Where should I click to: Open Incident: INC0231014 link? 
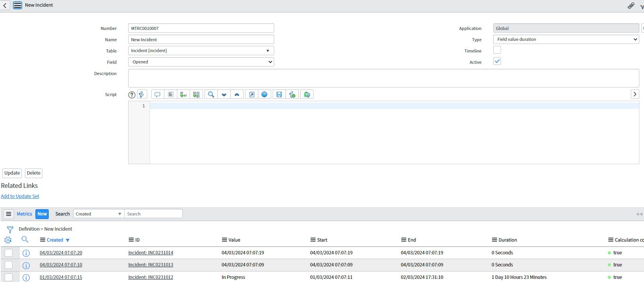pos(151,253)
